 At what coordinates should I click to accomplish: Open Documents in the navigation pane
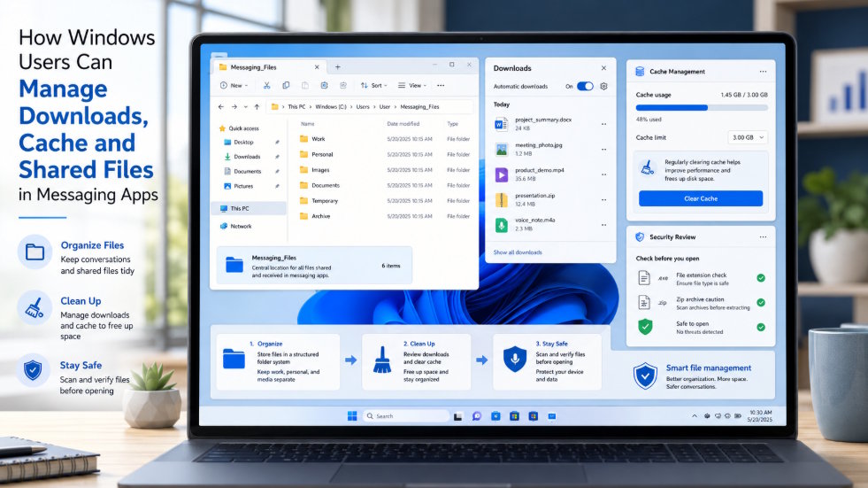[x=242, y=172]
